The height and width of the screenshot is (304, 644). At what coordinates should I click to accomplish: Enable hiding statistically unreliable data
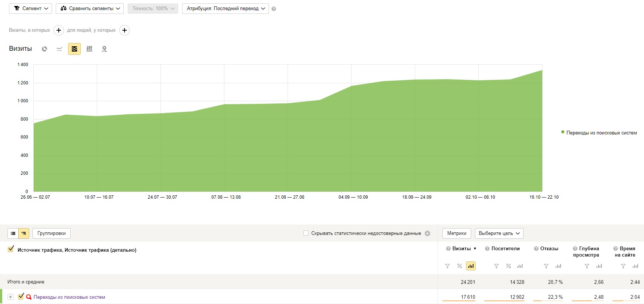coord(306,233)
